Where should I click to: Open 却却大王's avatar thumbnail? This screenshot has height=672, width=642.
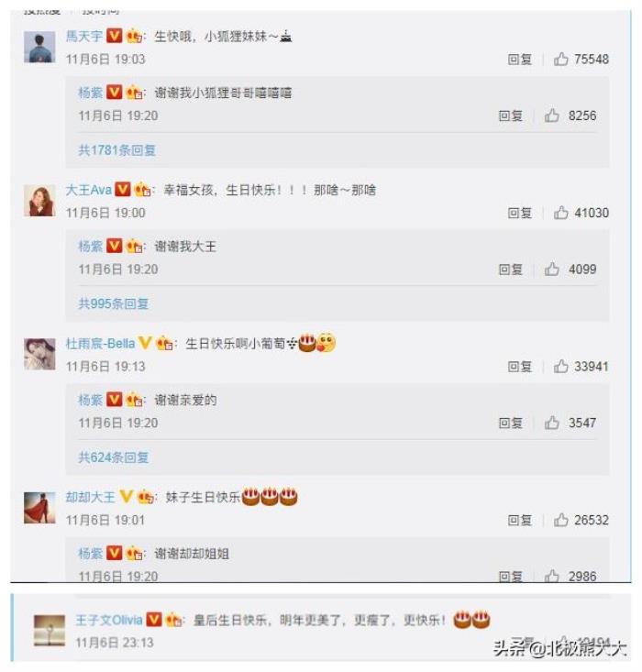coord(39,507)
